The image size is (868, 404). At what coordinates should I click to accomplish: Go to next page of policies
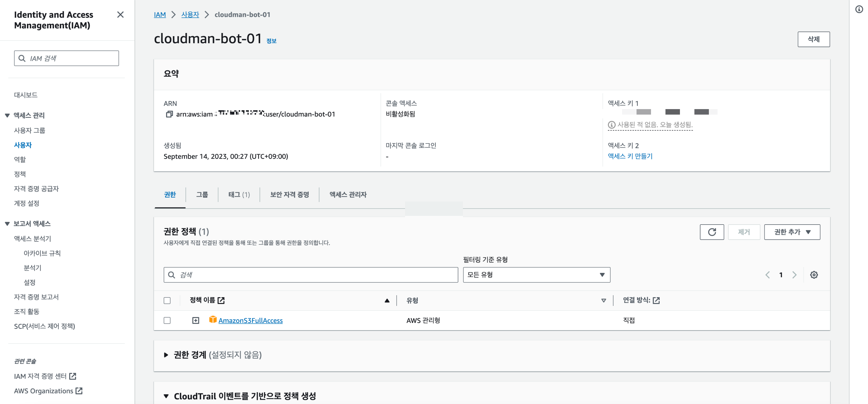(x=794, y=275)
